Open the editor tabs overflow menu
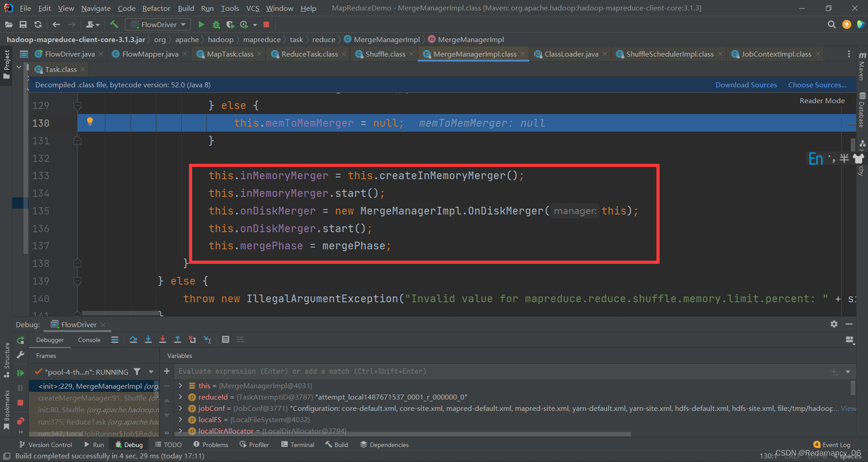Image resolution: width=868 pixels, height=462 pixels. 849,54
